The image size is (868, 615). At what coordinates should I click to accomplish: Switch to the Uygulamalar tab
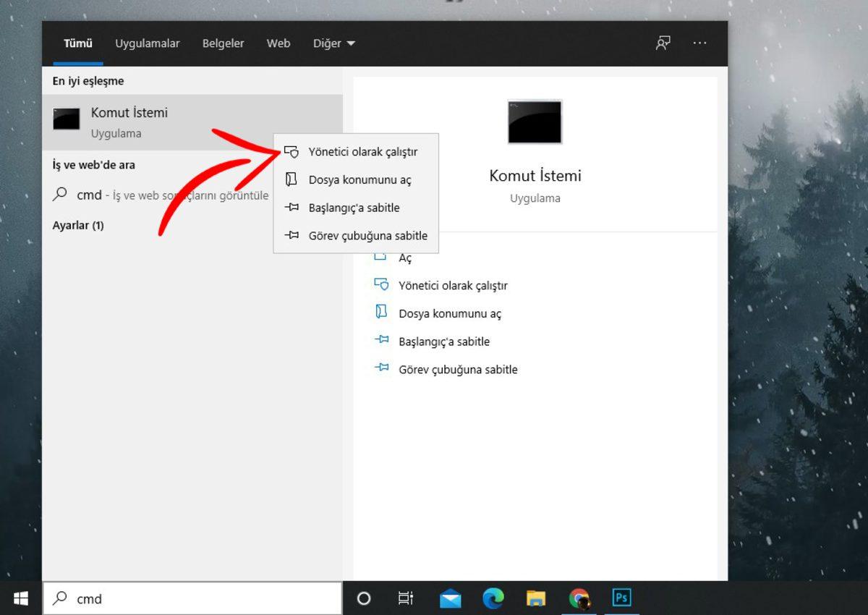coord(148,43)
